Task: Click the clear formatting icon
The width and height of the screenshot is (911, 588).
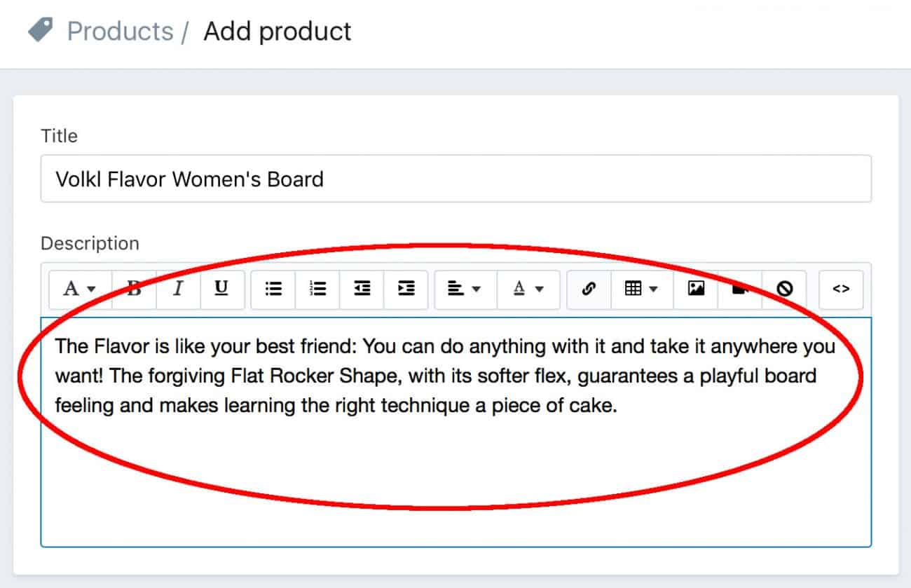Action: click(784, 289)
